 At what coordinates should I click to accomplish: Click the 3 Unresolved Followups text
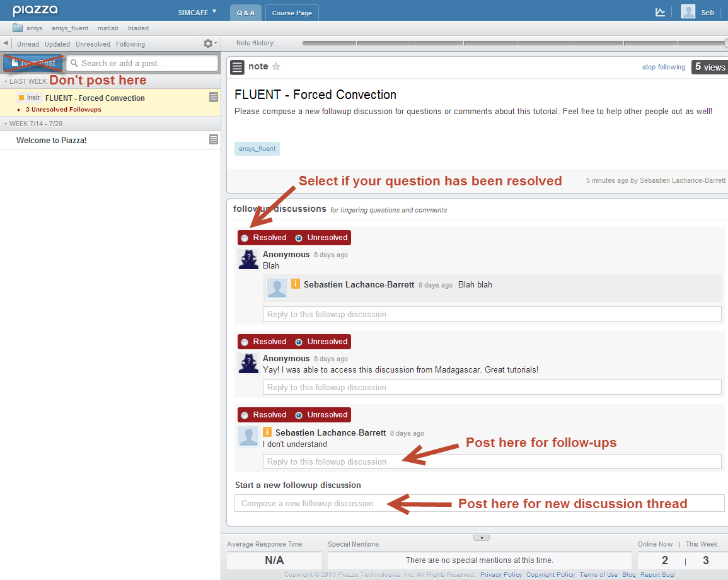(x=63, y=110)
